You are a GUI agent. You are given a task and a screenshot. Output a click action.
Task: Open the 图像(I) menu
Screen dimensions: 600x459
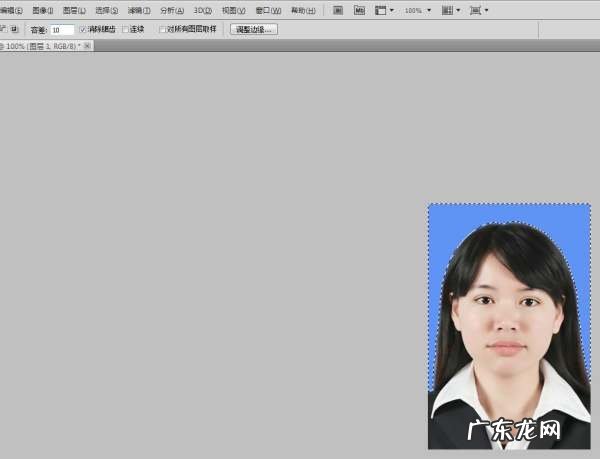(x=42, y=10)
